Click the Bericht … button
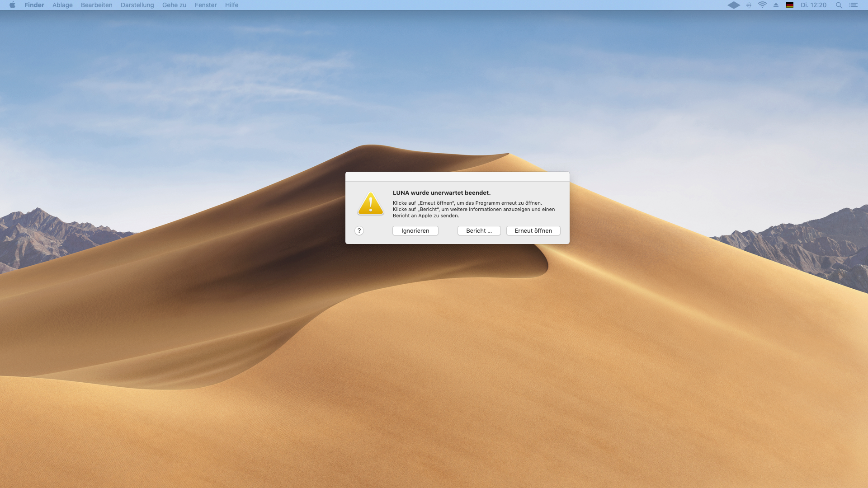 479,231
